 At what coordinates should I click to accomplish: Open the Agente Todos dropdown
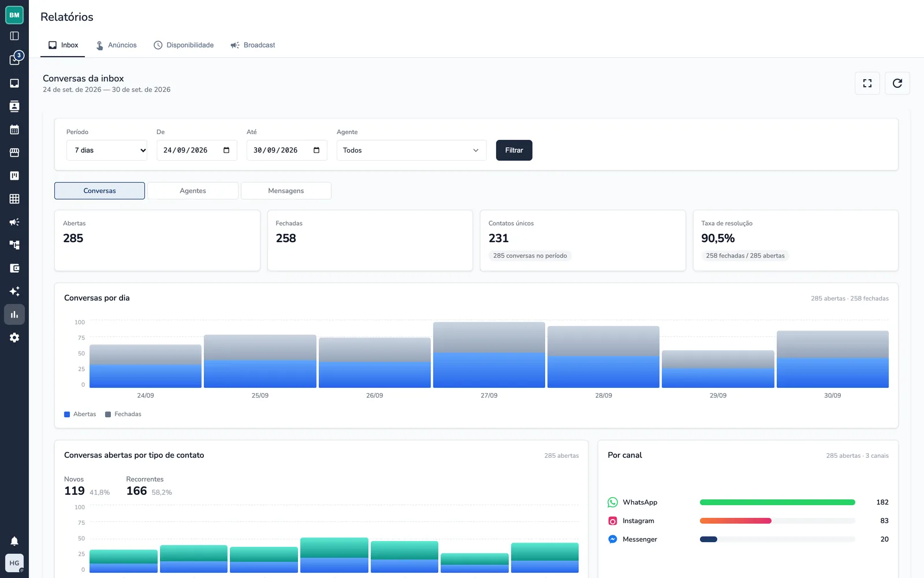coord(411,150)
